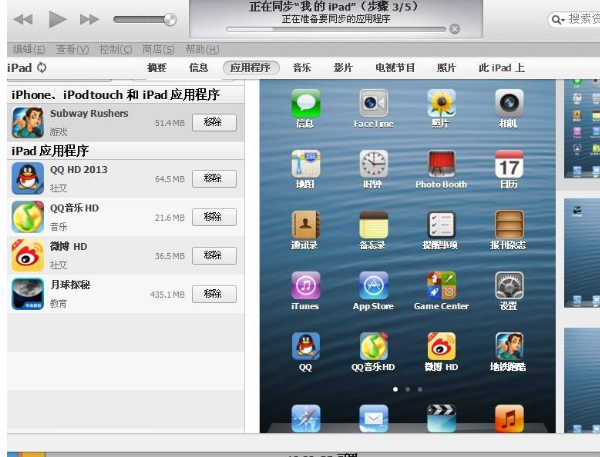The width and height of the screenshot is (600, 457).
Task: Remove QQ HD 2013 with 移除 button
Action: [214, 179]
